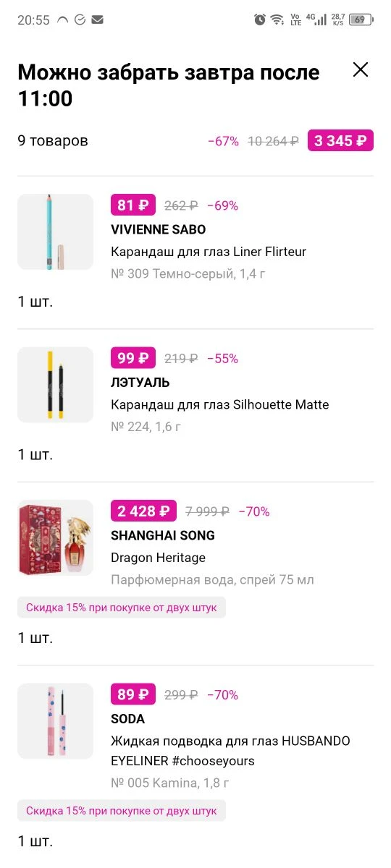Tap discount label under Shanghai Song perfume
Image resolution: width=391 pixels, height=868 pixels.
122,608
